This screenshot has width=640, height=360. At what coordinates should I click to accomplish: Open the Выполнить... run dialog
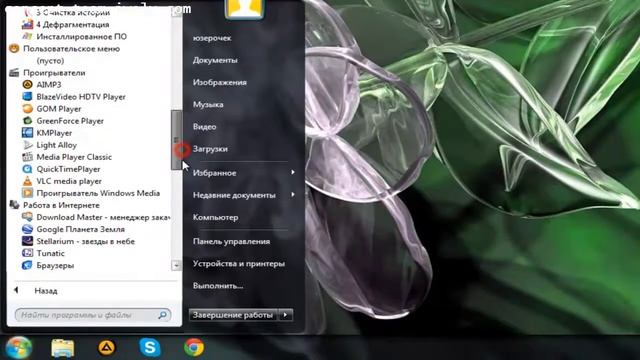pos(218,286)
